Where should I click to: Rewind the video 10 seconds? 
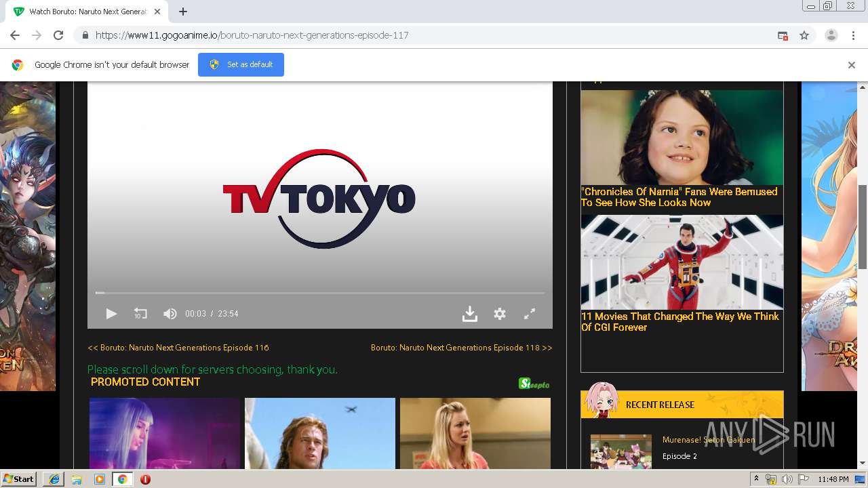[x=140, y=314]
